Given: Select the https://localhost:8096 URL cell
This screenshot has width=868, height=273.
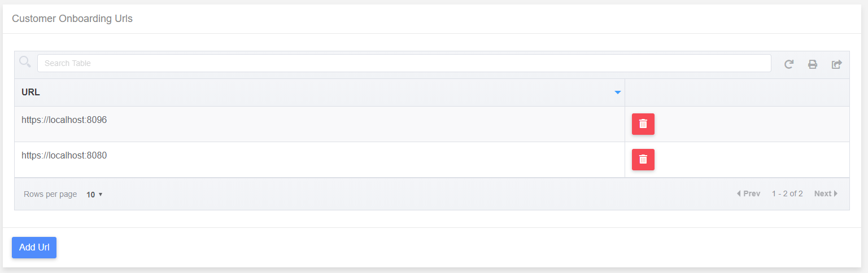Looking at the screenshot, I should [64, 120].
